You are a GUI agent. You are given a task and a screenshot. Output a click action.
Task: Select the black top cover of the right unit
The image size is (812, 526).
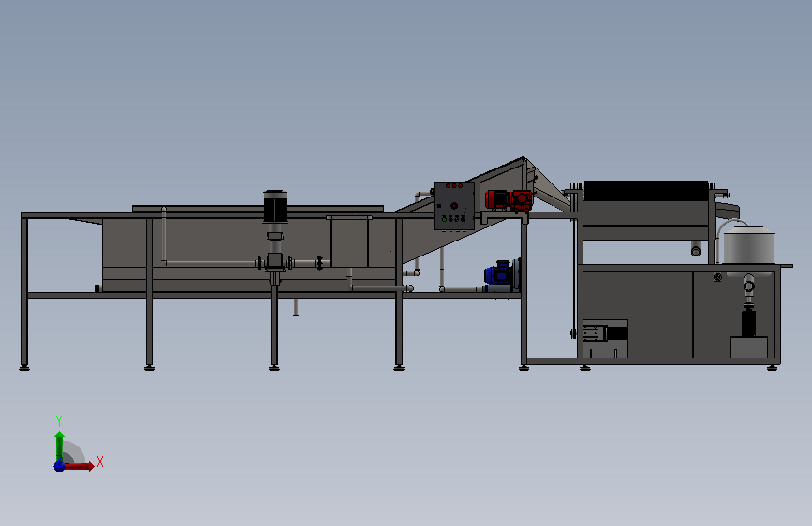click(x=646, y=191)
